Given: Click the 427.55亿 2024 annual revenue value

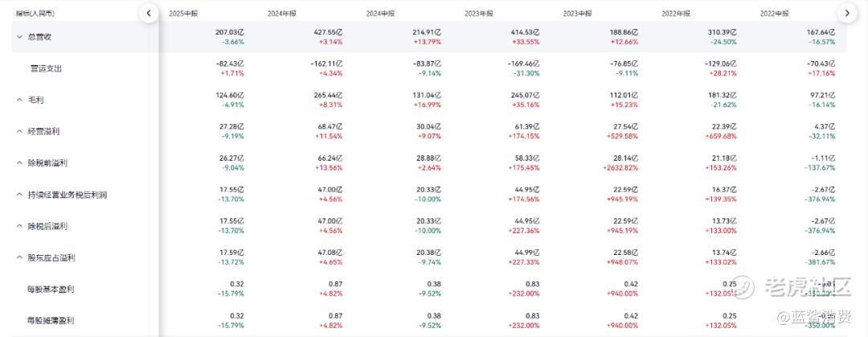Looking at the screenshot, I should click(328, 33).
